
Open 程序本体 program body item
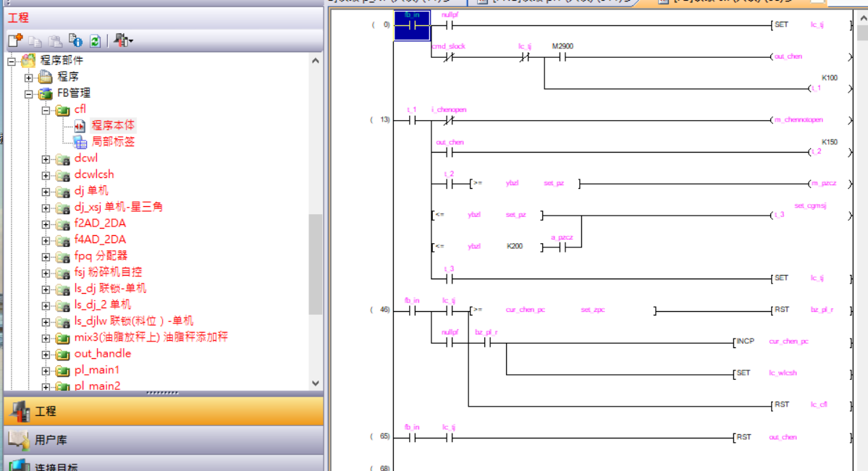pos(112,125)
